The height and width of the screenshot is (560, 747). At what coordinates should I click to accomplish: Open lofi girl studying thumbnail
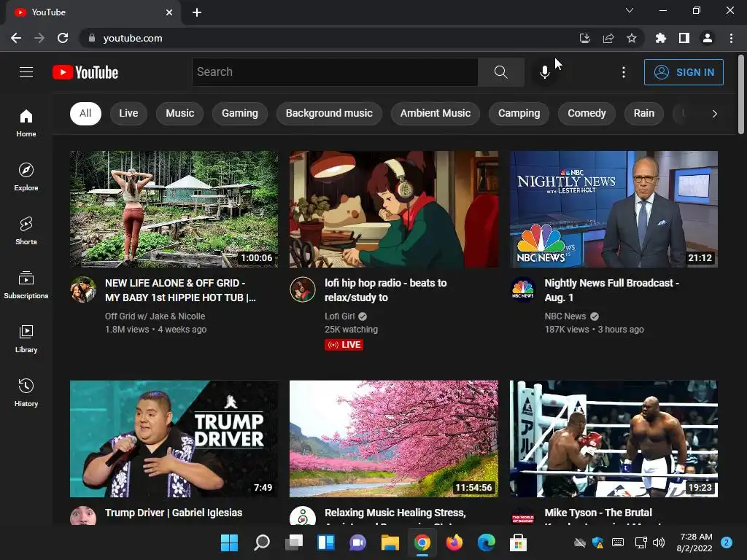click(394, 209)
